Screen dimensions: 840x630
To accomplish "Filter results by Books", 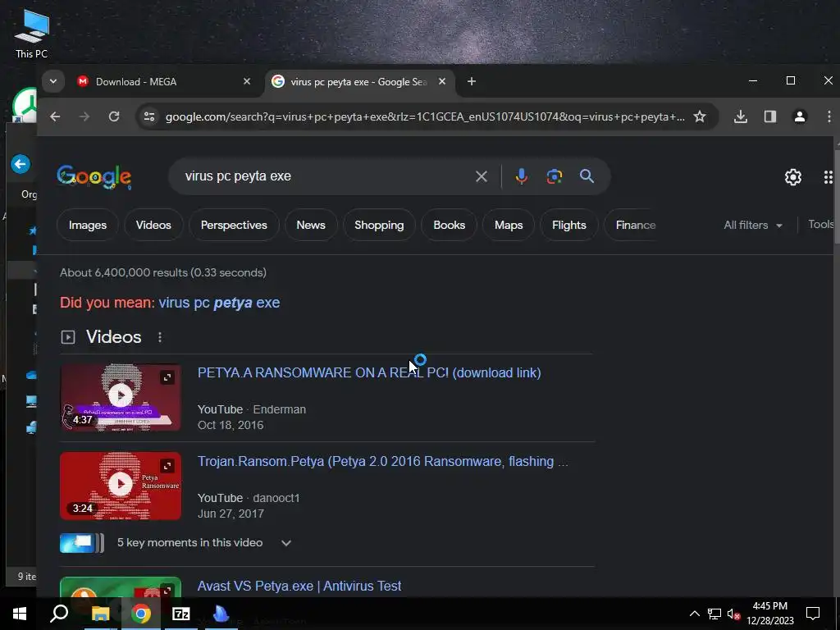I will click(x=449, y=225).
